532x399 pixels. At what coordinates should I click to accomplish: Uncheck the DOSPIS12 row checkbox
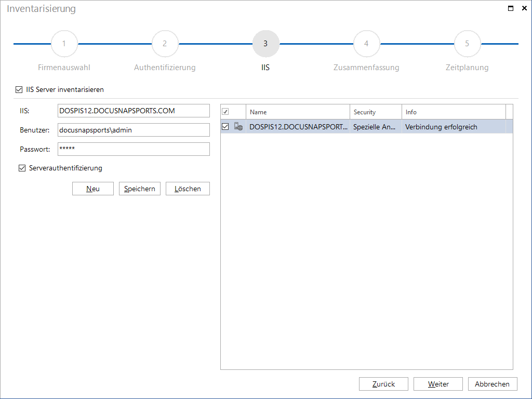pyautogui.click(x=225, y=127)
